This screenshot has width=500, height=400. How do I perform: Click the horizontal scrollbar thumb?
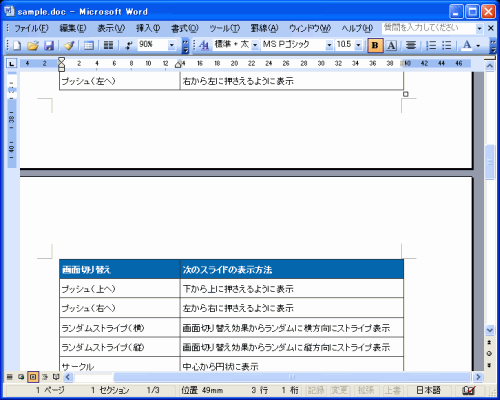(292, 377)
